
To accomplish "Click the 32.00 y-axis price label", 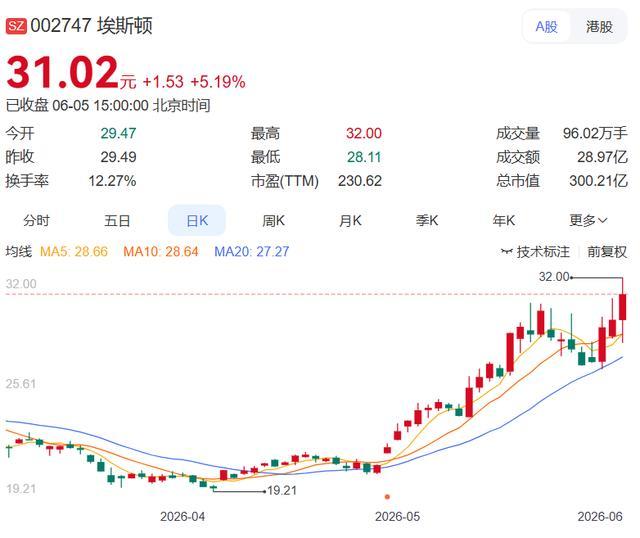I will click(x=21, y=284).
